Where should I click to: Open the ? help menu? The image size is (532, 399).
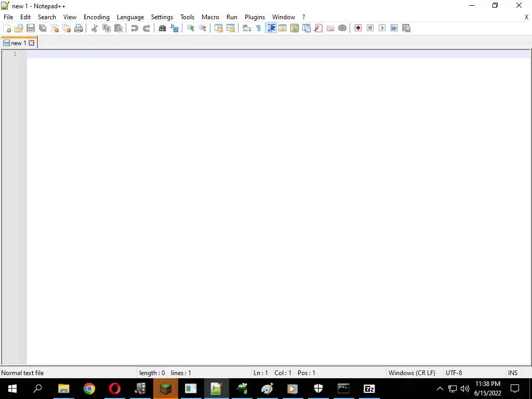point(303,17)
